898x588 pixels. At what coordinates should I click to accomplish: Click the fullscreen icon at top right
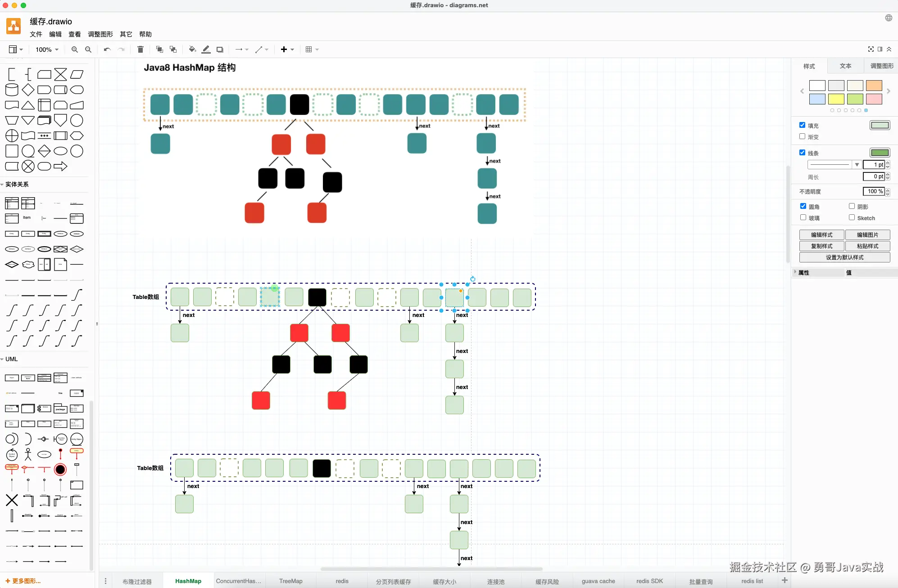pos(871,49)
